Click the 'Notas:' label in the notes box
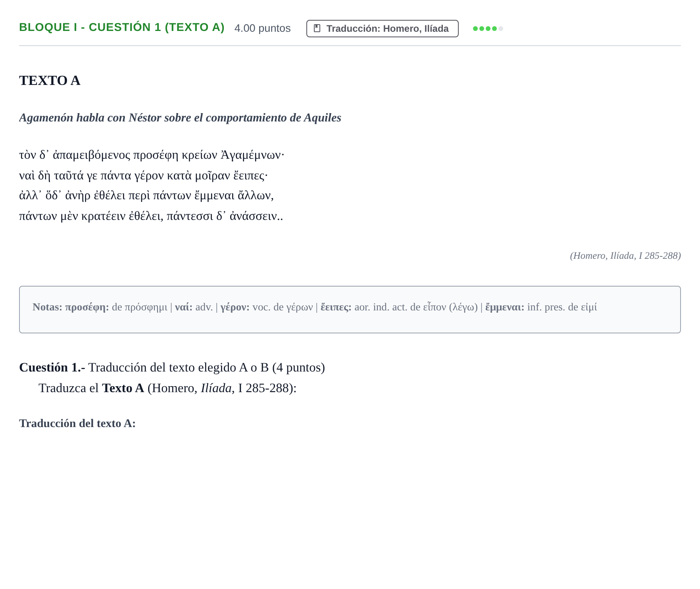Image resolution: width=700 pixels, height=589 pixels. (x=47, y=307)
